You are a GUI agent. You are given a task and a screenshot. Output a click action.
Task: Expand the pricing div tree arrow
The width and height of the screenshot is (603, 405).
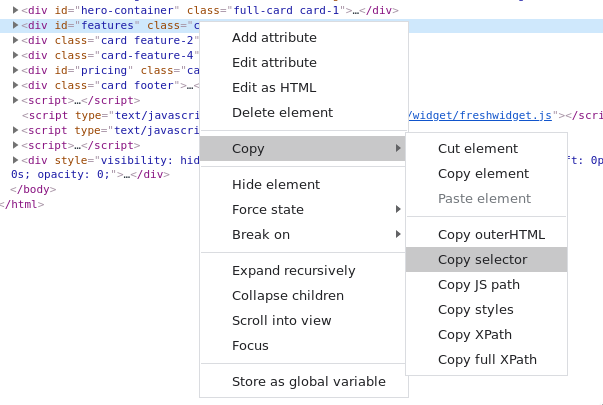(15, 70)
